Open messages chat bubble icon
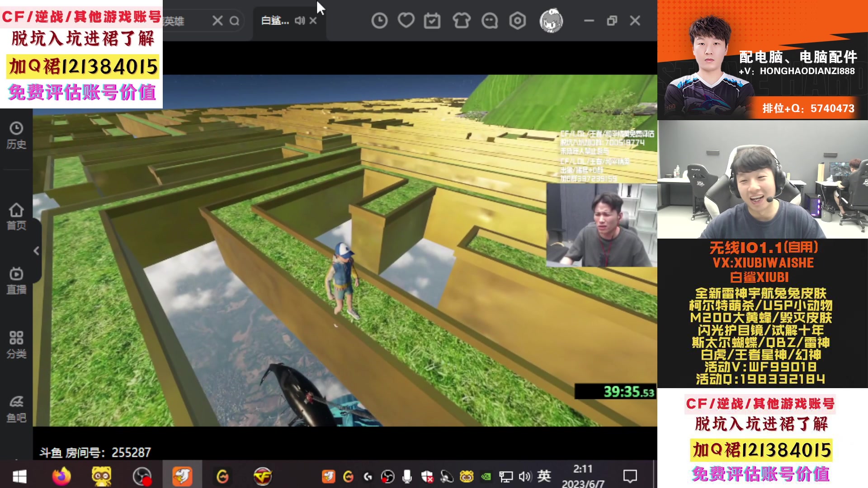Screen dimensions: 868x488 [x=490, y=21]
